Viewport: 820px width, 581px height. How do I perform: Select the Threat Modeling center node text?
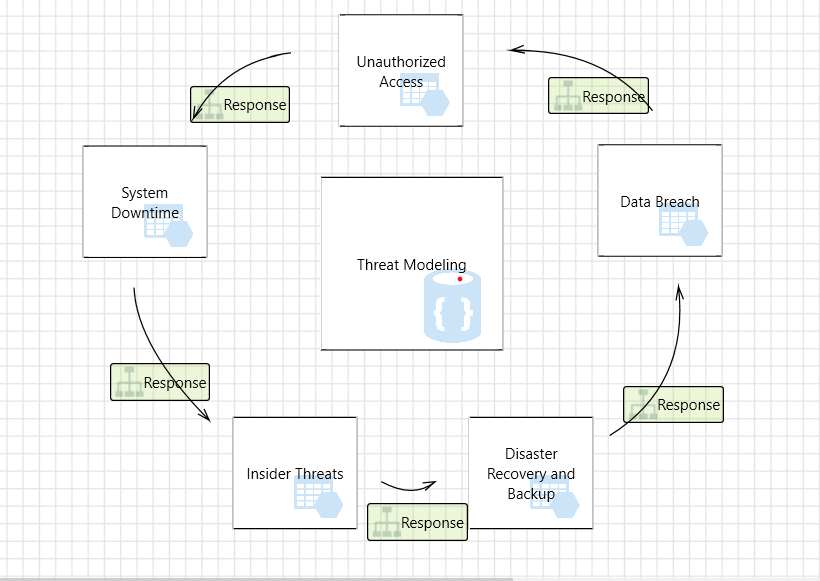click(412, 265)
